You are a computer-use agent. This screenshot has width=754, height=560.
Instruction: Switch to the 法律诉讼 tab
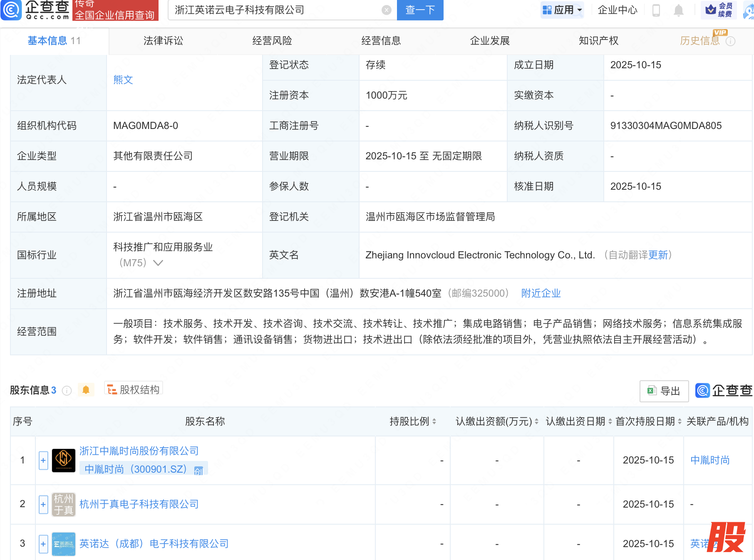163,41
